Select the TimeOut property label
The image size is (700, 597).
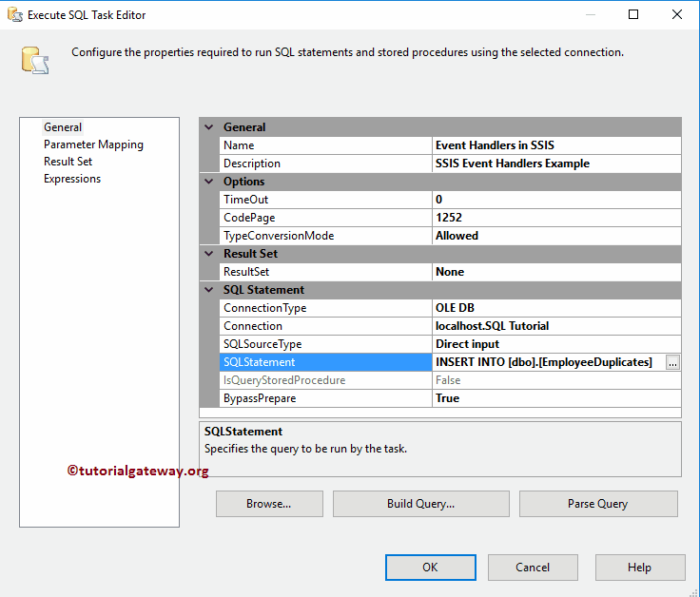click(x=325, y=200)
